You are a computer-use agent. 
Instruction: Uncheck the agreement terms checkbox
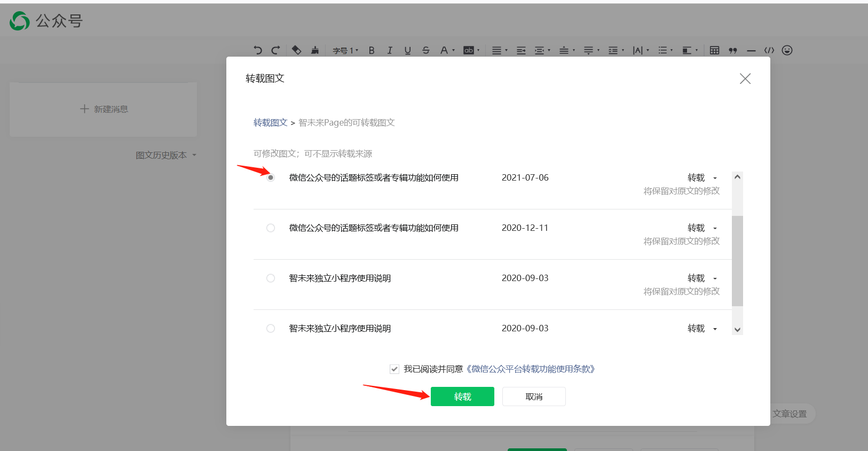[394, 369]
